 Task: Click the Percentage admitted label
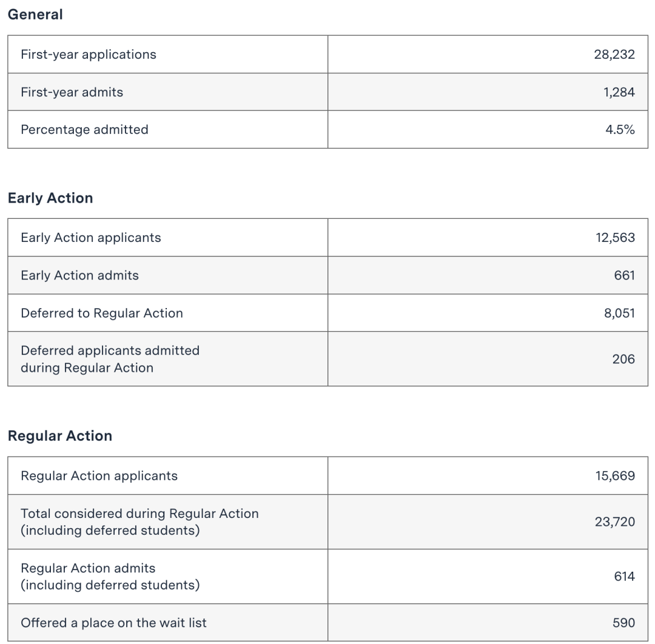(84, 130)
